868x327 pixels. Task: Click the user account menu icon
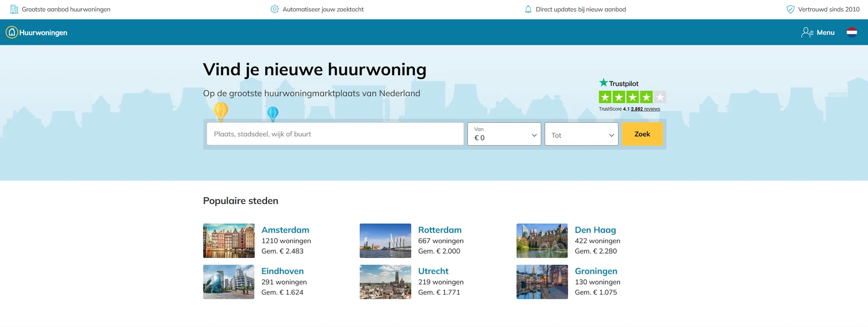(807, 32)
